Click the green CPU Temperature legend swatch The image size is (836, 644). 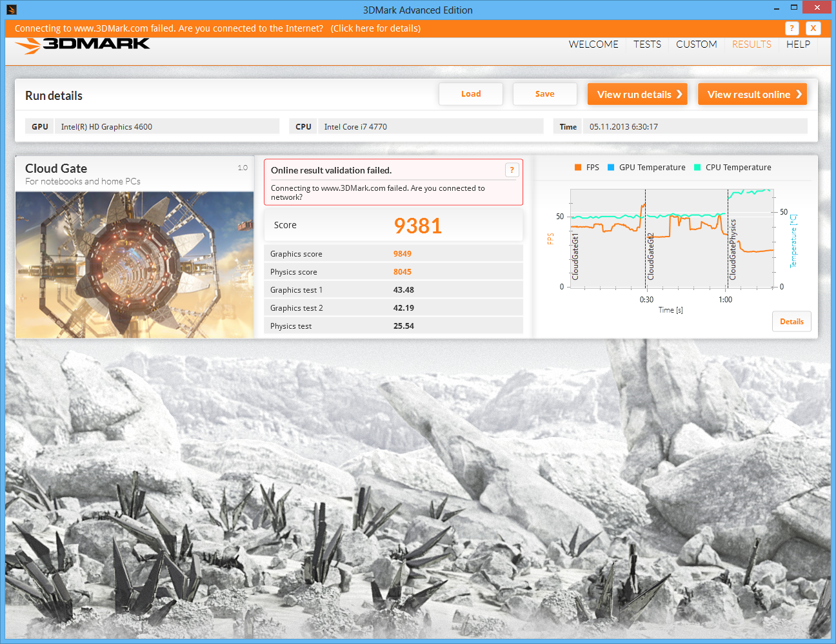click(x=697, y=168)
